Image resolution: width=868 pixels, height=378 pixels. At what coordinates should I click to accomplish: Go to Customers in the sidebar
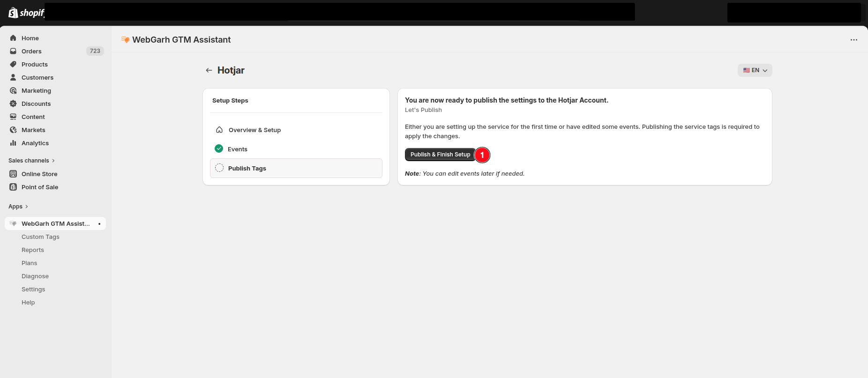[37, 77]
